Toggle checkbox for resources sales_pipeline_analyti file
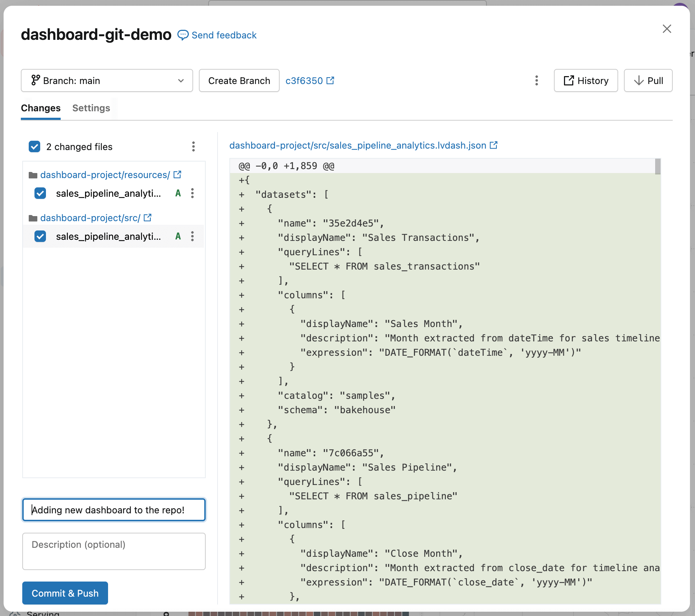The height and width of the screenshot is (616, 695). (x=40, y=193)
